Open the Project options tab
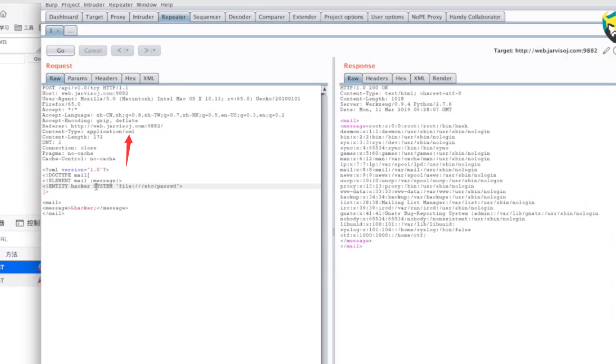 (x=344, y=17)
